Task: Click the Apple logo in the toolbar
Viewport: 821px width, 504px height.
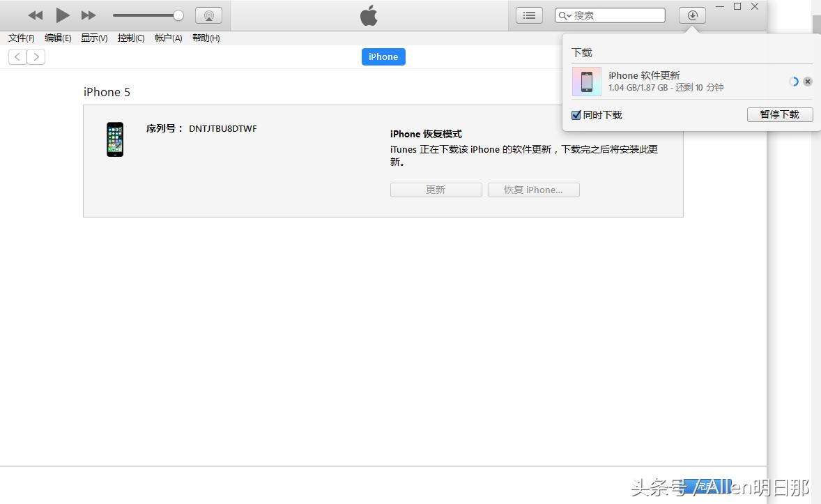Action: (369, 15)
